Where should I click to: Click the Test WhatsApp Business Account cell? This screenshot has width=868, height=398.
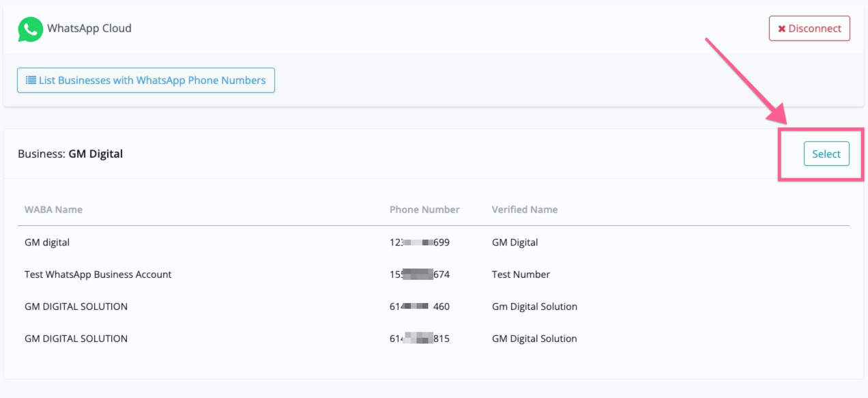(98, 274)
